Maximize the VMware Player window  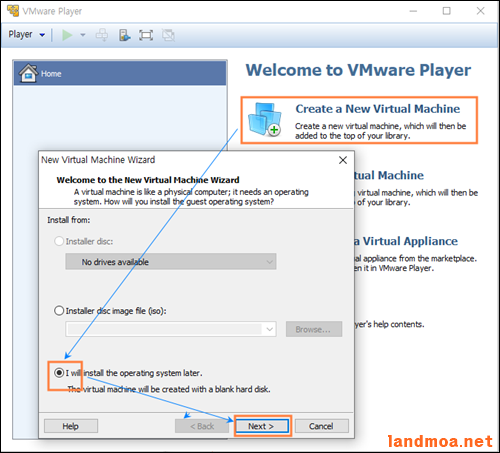[447, 11]
